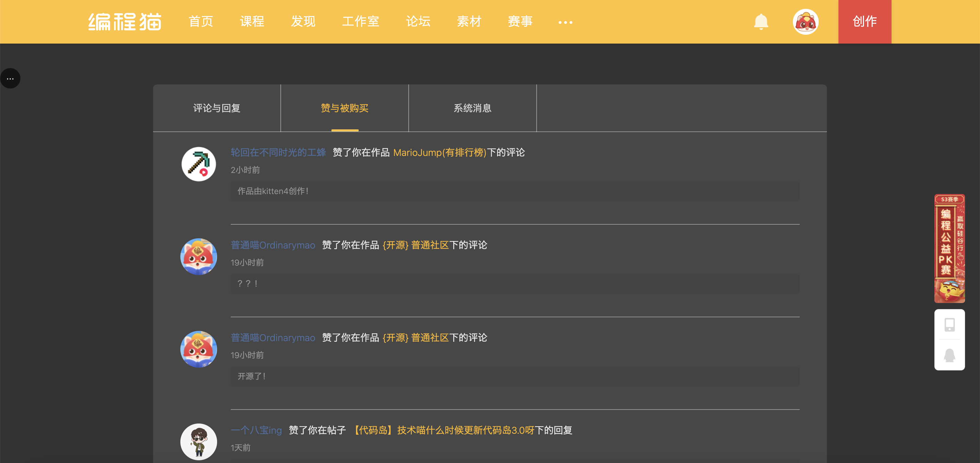980x463 pixels.
Task: Open 论坛 navigation item
Action: (x=418, y=22)
